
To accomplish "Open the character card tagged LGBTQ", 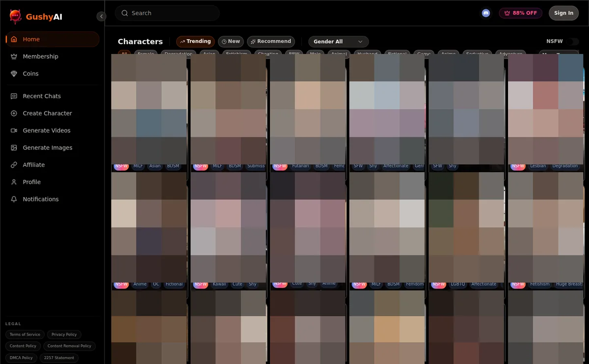I will [x=466, y=231].
